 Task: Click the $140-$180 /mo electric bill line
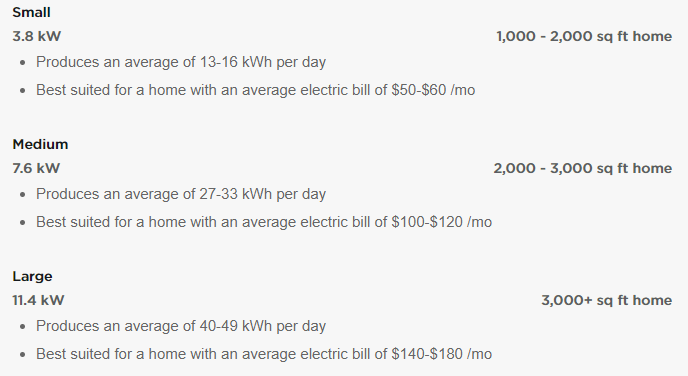(264, 354)
